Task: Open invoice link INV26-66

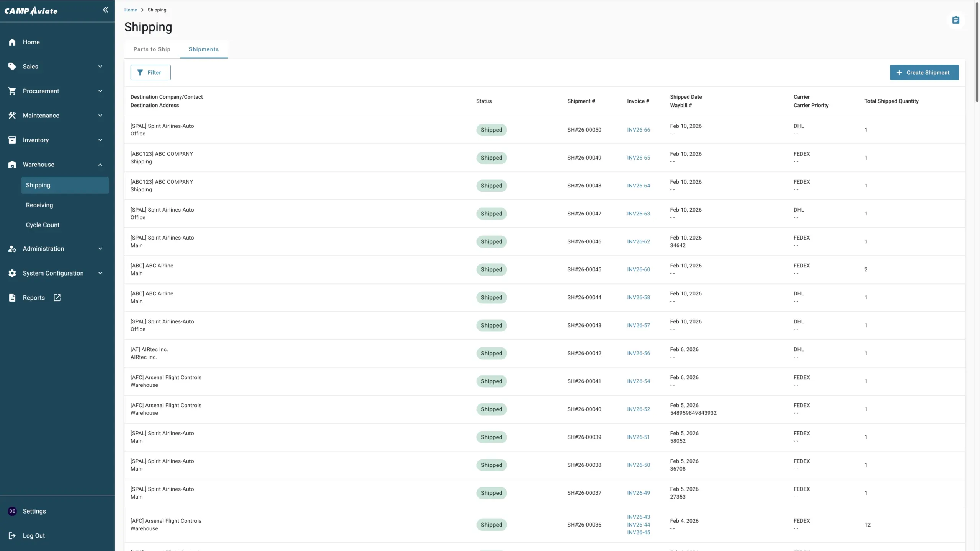Action: tap(638, 130)
